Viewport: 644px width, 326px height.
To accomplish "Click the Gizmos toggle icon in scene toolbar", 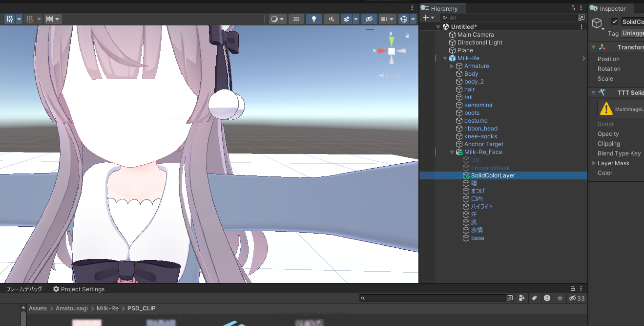I will (403, 19).
